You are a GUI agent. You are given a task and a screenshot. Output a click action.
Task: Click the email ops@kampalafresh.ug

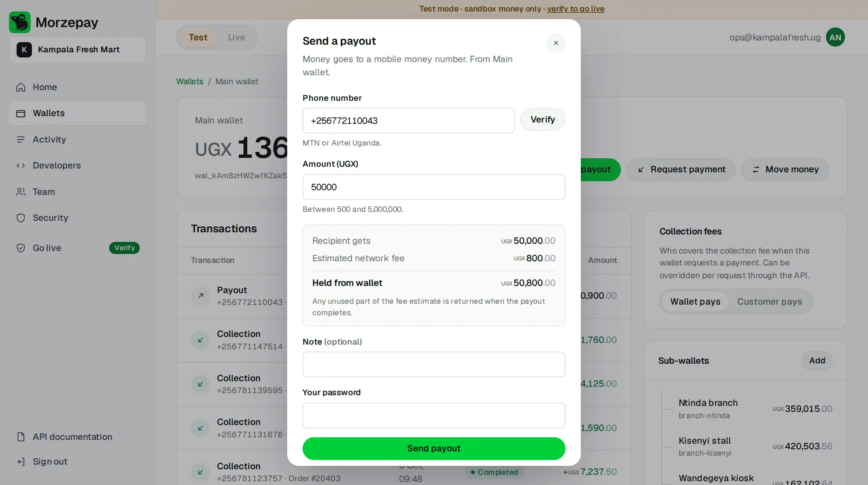pos(775,37)
